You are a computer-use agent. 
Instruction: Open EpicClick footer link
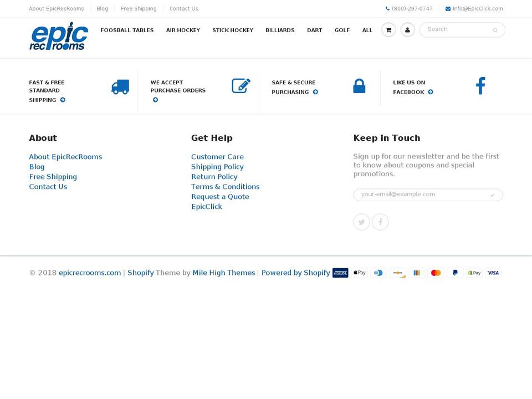click(206, 207)
